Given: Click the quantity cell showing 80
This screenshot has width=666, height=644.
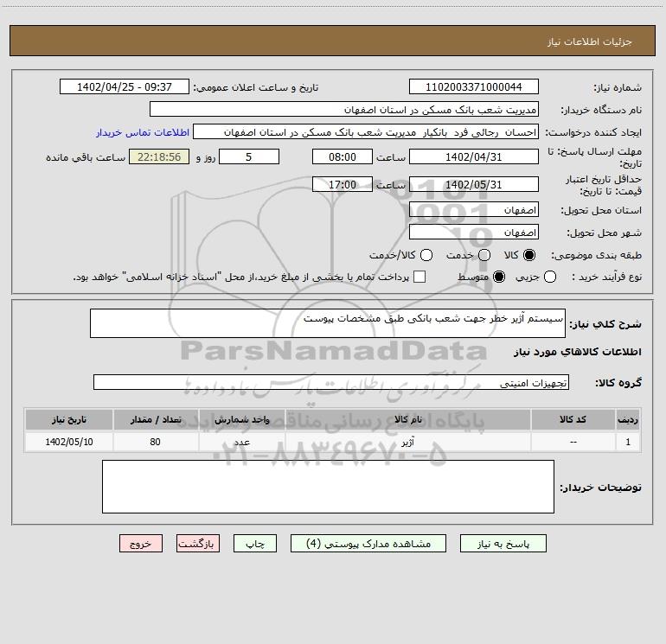Looking at the screenshot, I should point(156,442).
